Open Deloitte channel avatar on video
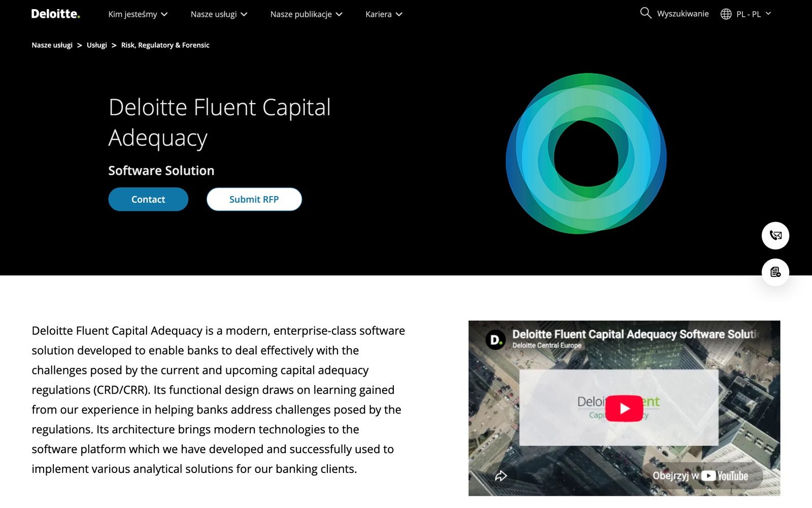Screen dimensions: 812x508 pyautogui.click(x=495, y=339)
